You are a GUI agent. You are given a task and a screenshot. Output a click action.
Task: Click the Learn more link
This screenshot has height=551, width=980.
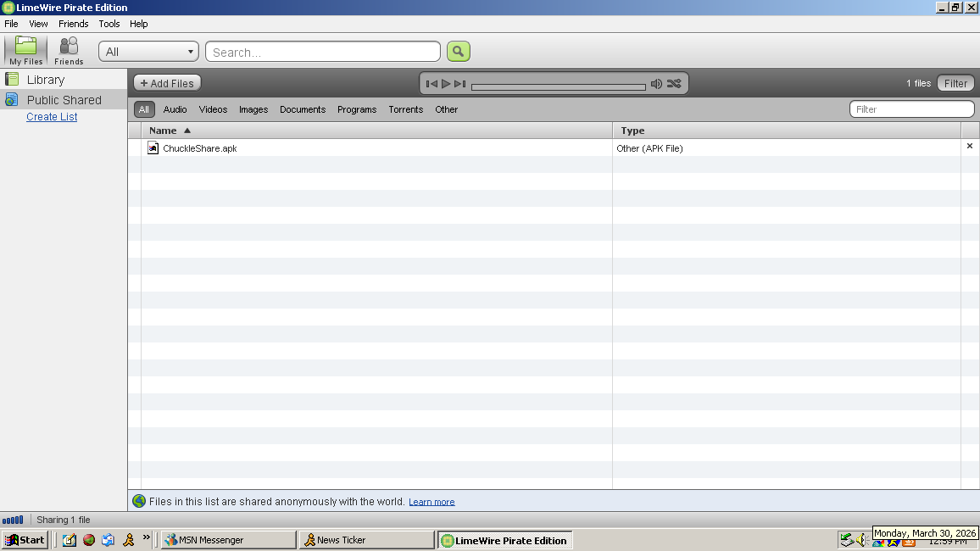point(432,502)
